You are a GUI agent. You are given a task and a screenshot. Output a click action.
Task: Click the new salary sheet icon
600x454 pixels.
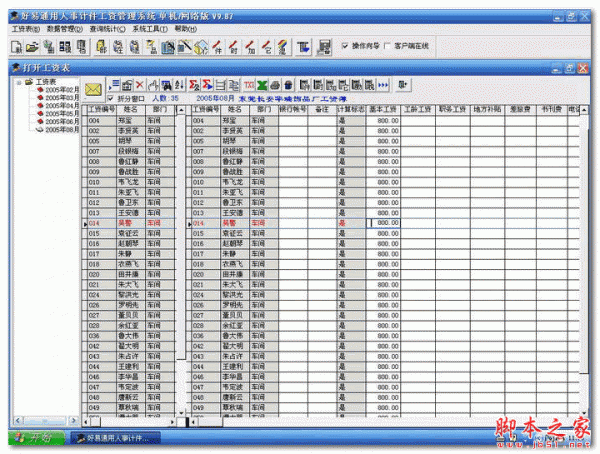pos(16,47)
